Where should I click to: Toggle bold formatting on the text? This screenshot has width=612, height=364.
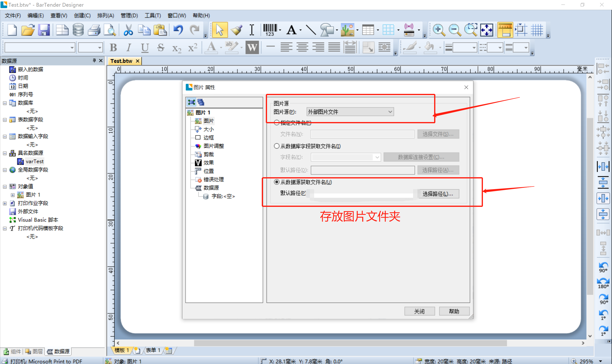[x=113, y=47]
